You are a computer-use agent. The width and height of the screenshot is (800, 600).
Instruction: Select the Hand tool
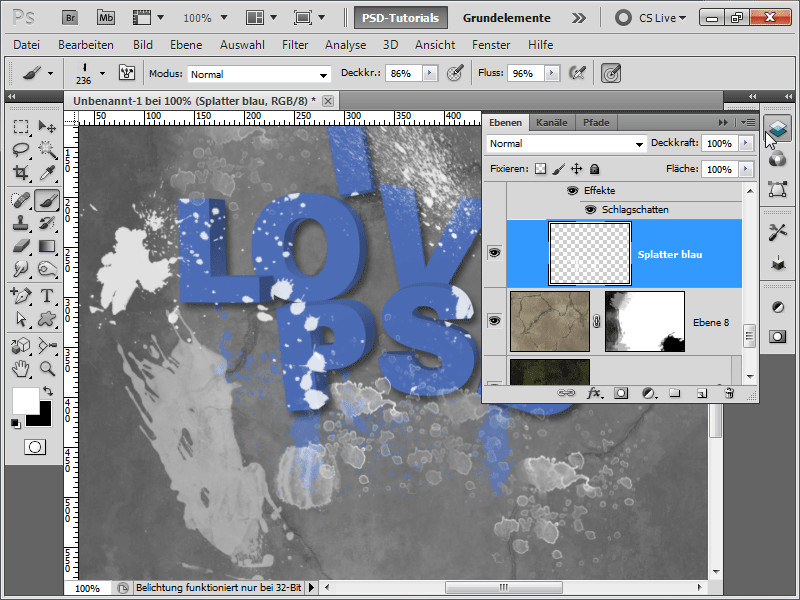pyautogui.click(x=21, y=369)
